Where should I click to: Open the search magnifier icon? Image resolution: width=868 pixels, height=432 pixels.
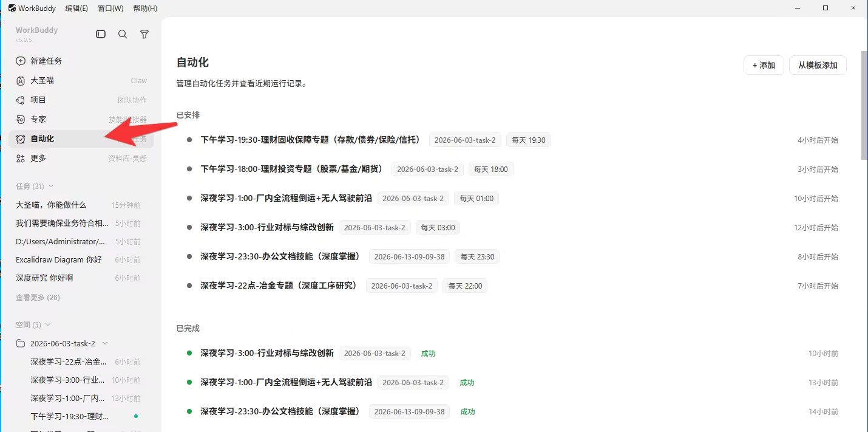(x=123, y=35)
